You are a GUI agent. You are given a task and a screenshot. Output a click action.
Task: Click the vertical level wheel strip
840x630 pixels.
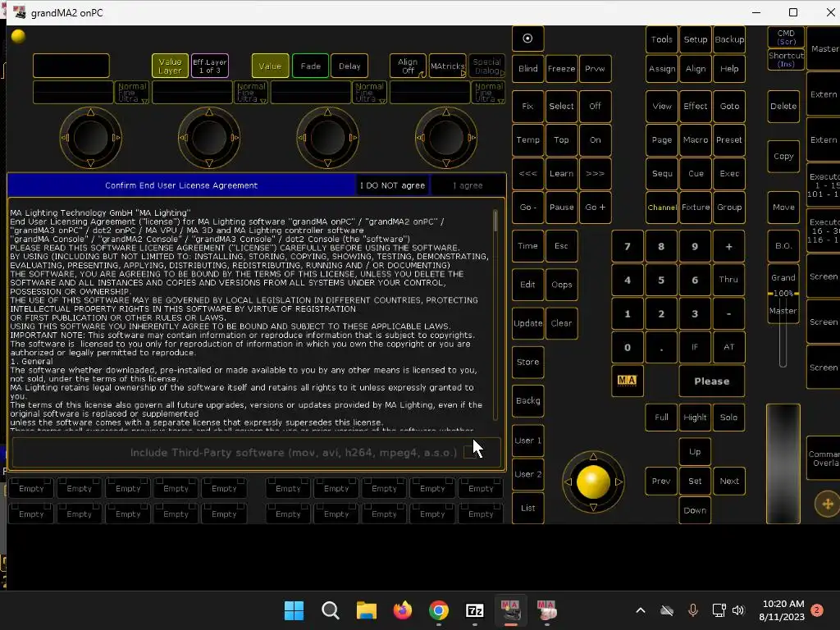coord(783,463)
